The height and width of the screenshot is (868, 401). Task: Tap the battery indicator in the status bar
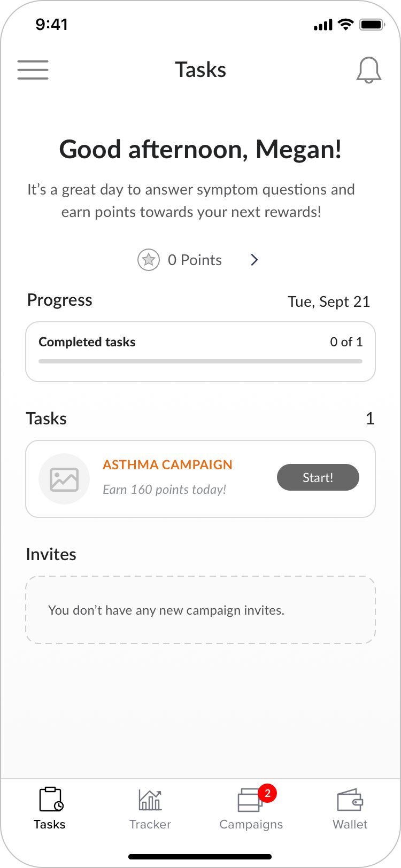(x=372, y=24)
